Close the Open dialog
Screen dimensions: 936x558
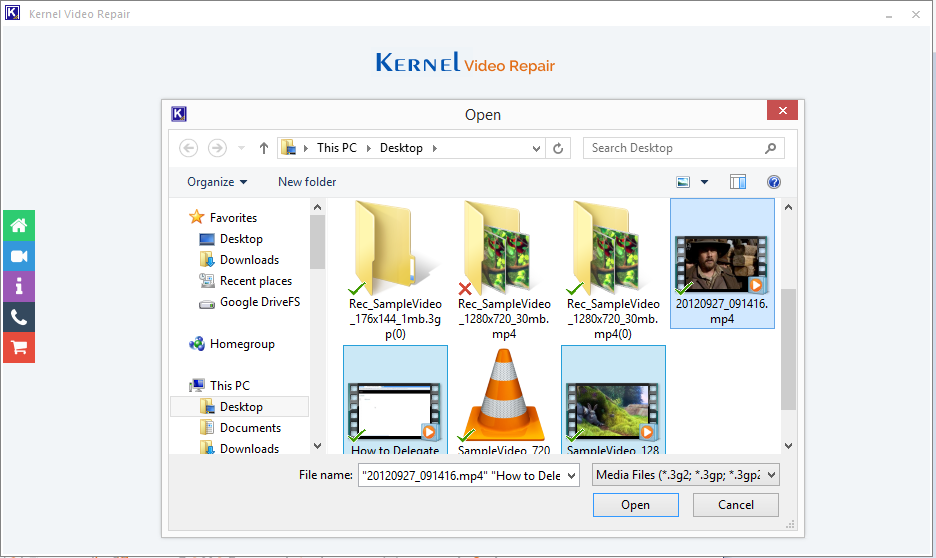click(x=783, y=110)
